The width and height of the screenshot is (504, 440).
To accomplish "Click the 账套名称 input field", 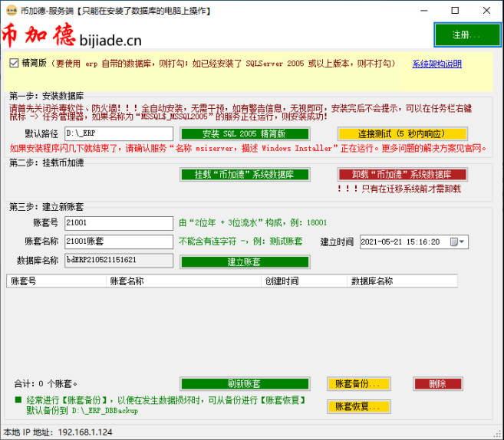I will point(119,241).
